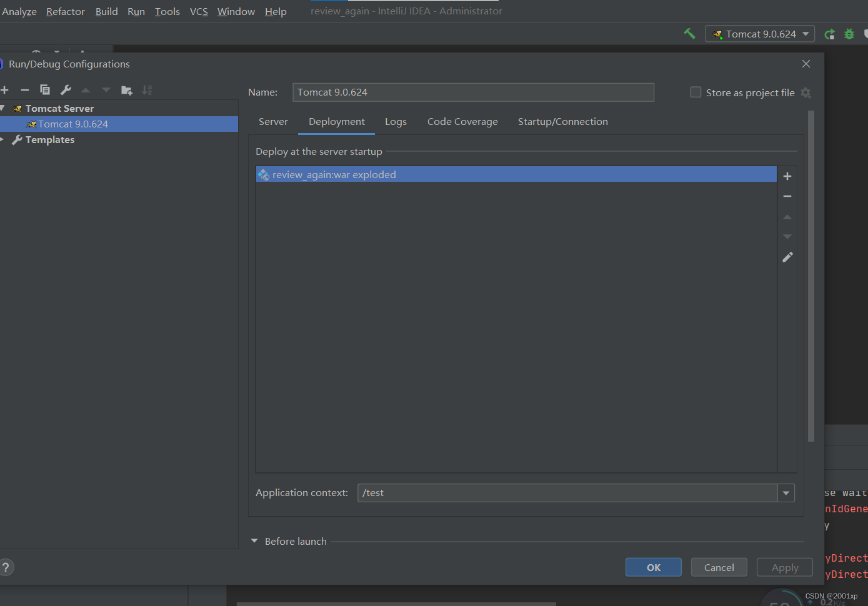
Task: Copy the selected run configuration
Action: coord(45,90)
